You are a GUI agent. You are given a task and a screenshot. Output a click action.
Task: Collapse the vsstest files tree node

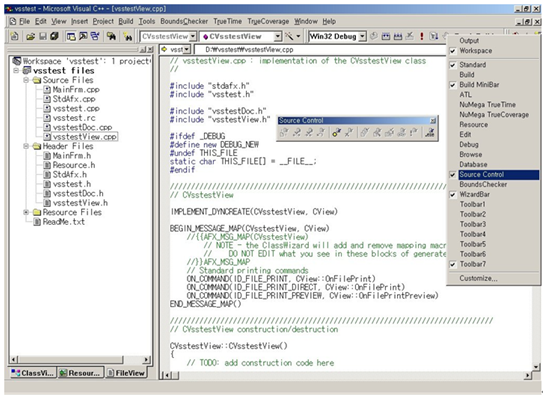(16, 71)
